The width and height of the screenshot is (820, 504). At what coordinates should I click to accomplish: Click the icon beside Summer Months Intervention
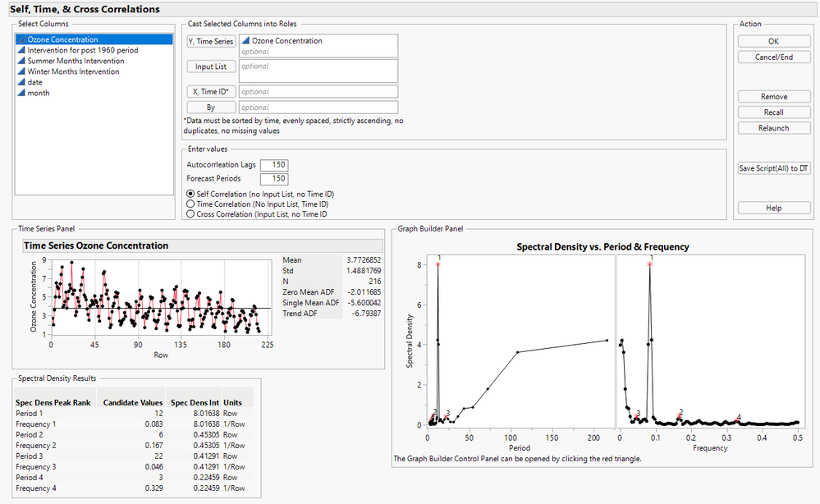click(22, 61)
